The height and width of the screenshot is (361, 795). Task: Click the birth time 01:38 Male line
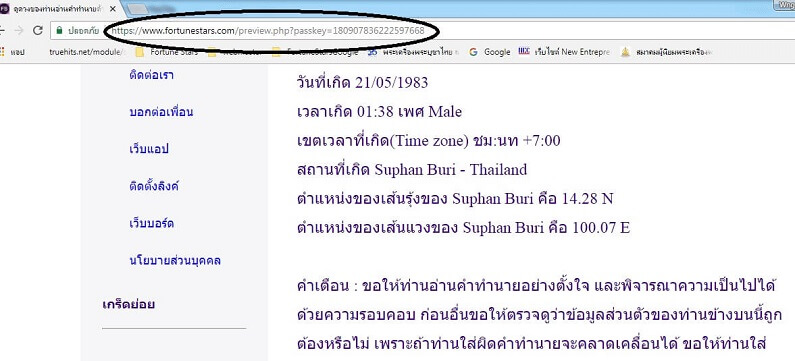point(379,111)
